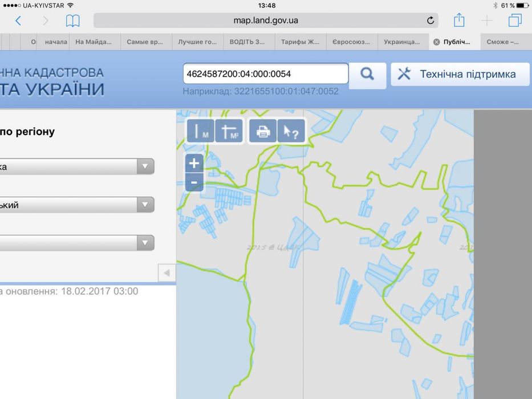Switch to the Тарифы Ж... tab
The width and height of the screenshot is (532, 399).
pyautogui.click(x=300, y=42)
